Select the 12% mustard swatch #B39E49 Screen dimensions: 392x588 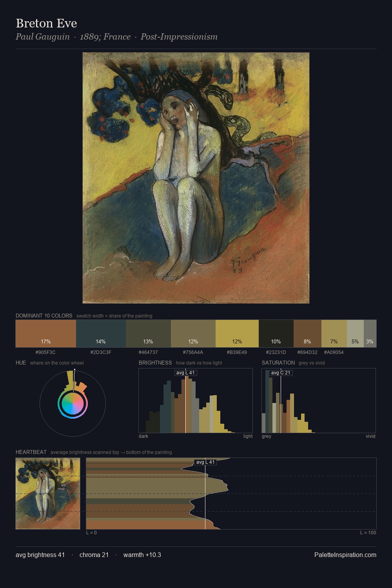coord(237,334)
